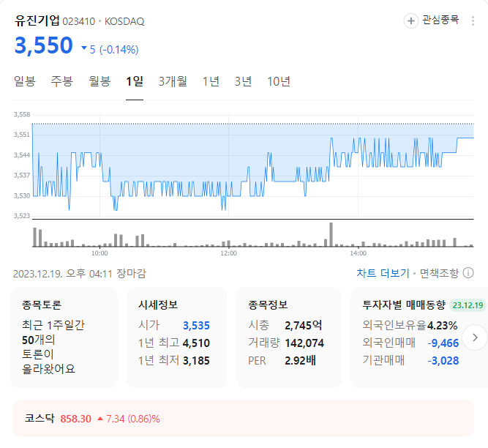The height and width of the screenshot is (448, 488).
Task: Click the current price 3,550
Action: click(x=44, y=45)
